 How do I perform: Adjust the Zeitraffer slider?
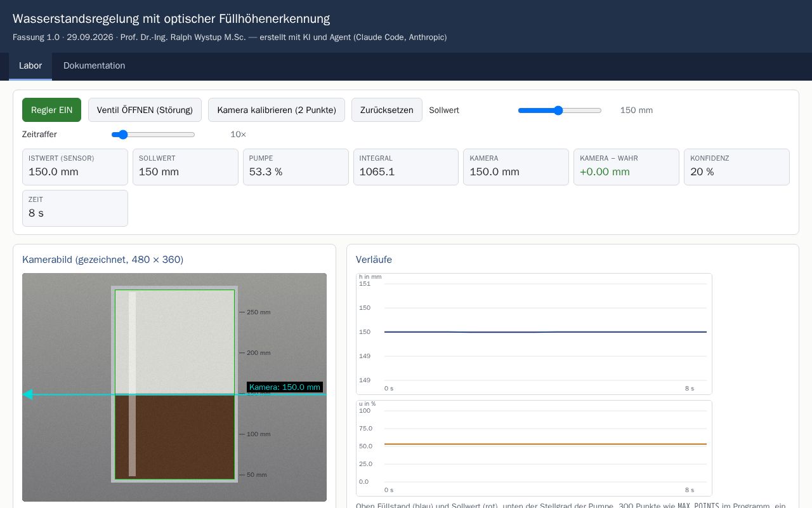(x=153, y=135)
